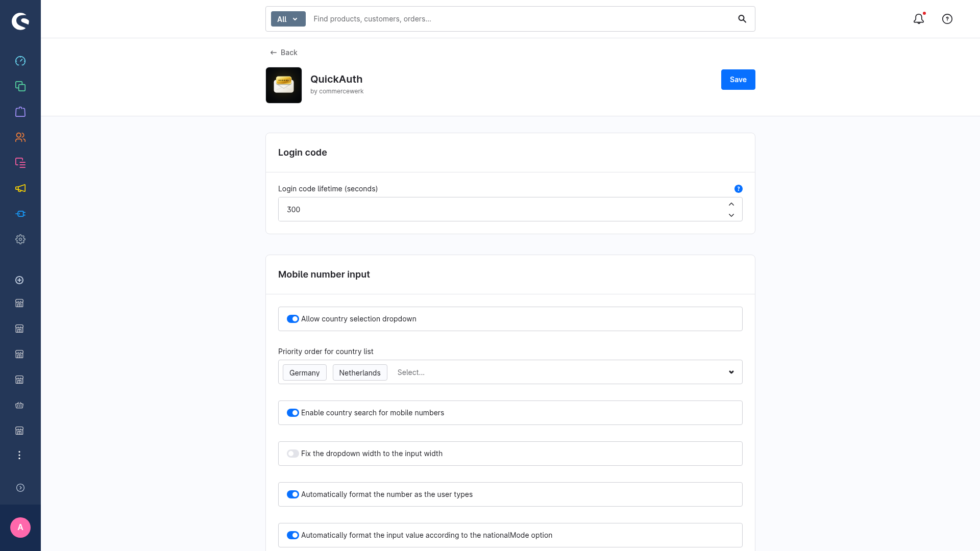Open Marketing via the megaphone icon
The height and width of the screenshot is (551, 980).
pos(20,188)
